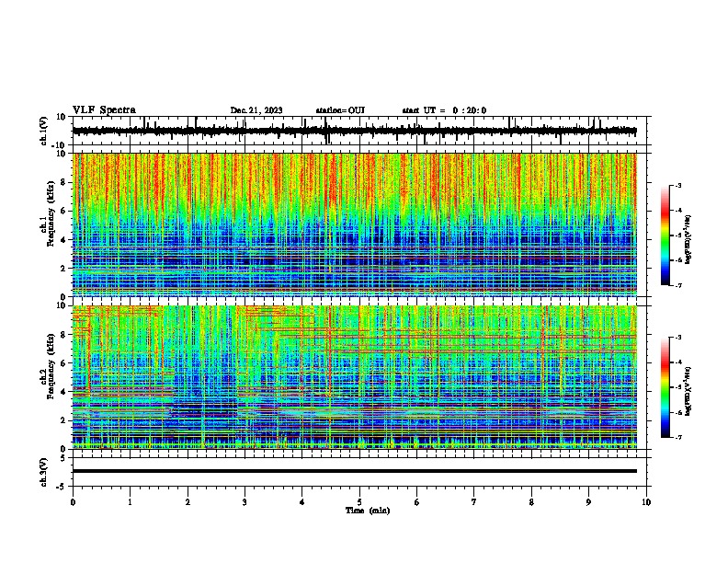
Task: Click the time axis tick label "7"
Action: 474,502
